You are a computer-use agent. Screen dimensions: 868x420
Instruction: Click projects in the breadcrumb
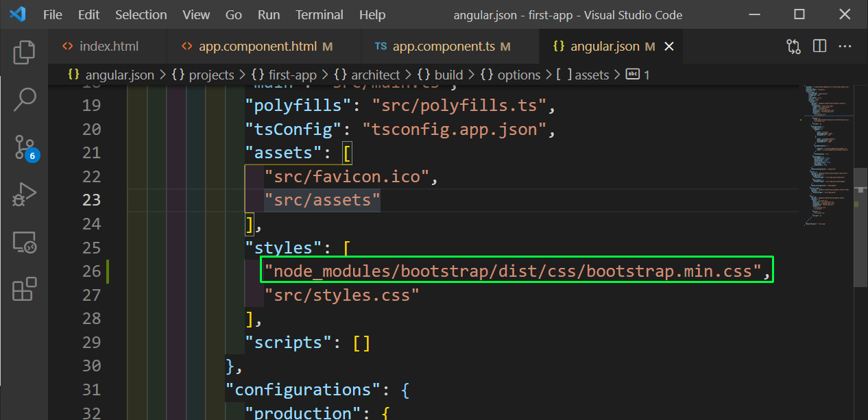[203, 75]
